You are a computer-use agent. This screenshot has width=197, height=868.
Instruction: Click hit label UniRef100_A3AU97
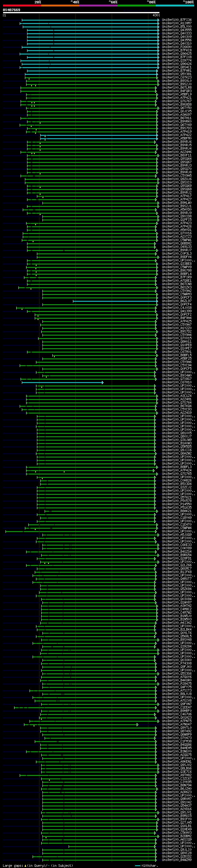click(177, 115)
